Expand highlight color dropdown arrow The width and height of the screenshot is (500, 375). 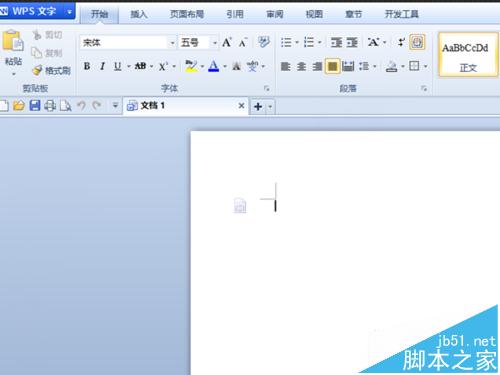(202, 66)
